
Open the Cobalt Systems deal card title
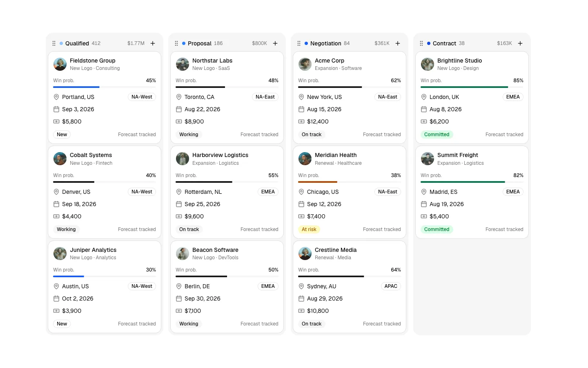click(91, 155)
